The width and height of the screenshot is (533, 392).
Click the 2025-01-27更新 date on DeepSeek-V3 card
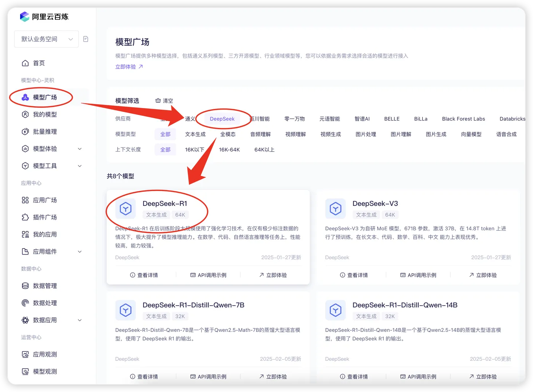(x=491, y=258)
